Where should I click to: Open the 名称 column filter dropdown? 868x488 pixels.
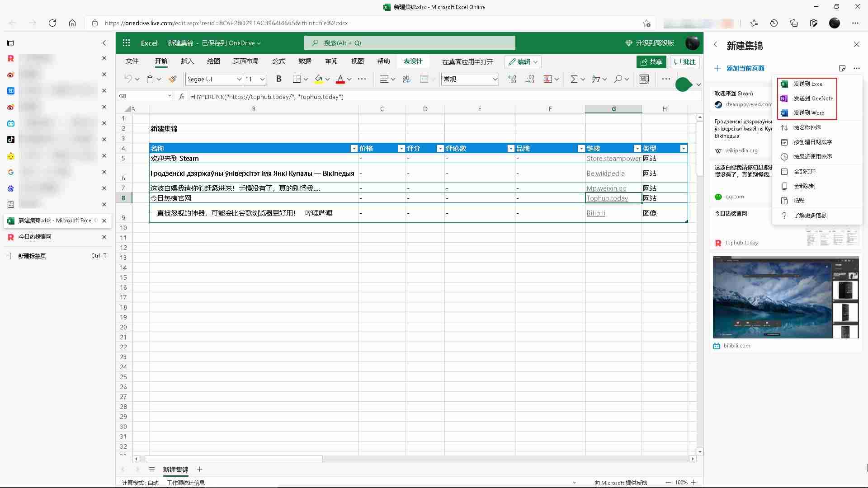coord(354,149)
